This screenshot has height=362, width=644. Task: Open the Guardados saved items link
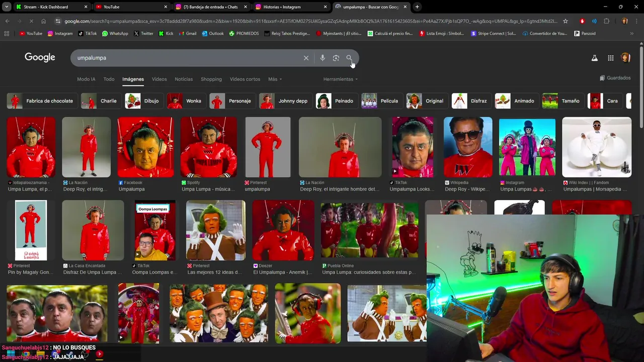[x=615, y=78]
